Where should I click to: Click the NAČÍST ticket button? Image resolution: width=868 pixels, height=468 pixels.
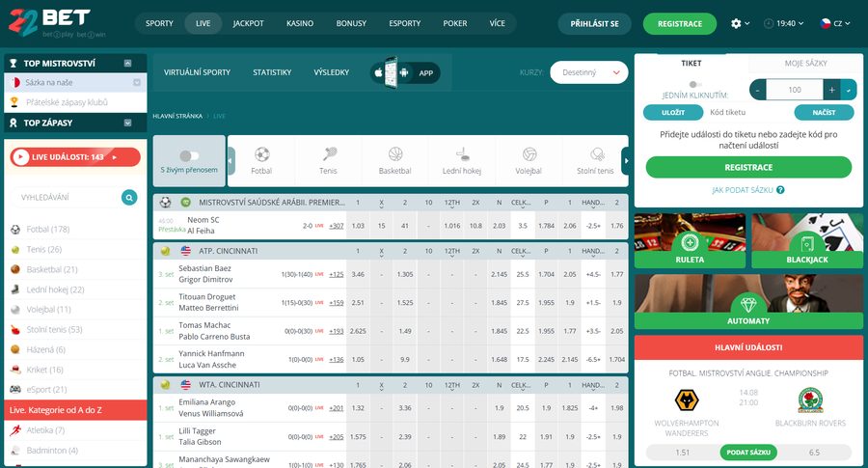point(825,113)
